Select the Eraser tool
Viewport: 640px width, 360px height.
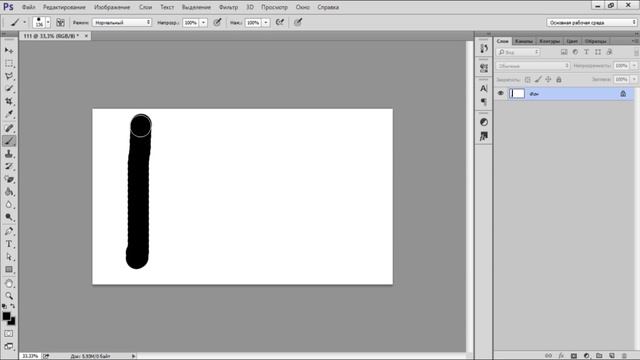9,179
